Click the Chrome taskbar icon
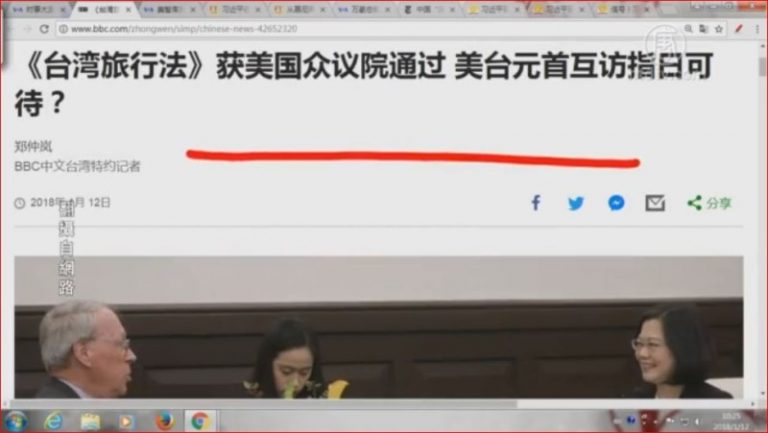The width and height of the screenshot is (768, 433). click(199, 421)
